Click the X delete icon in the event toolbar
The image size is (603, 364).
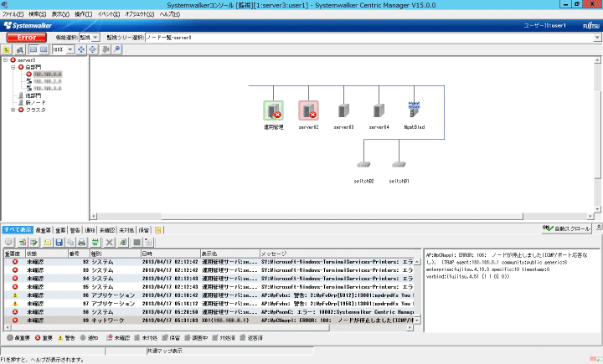[109, 242]
